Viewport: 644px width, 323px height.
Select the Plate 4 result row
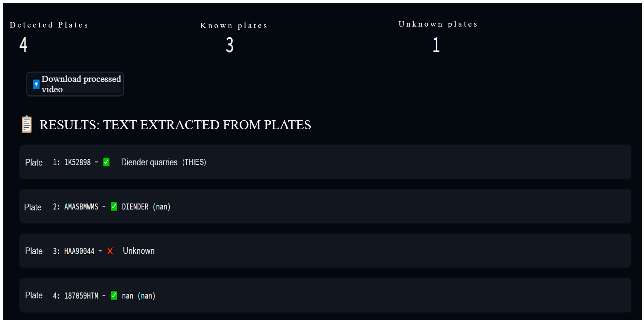coord(325,295)
